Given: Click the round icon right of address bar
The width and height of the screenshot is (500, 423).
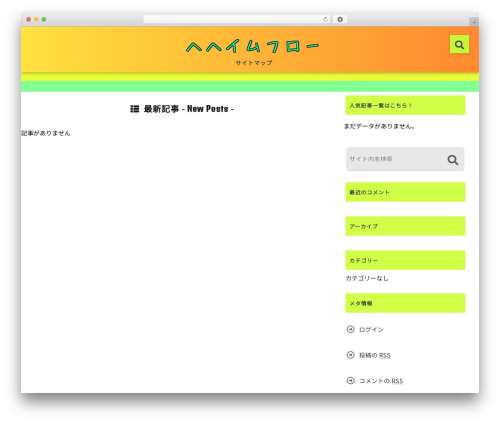Looking at the screenshot, I should [x=340, y=19].
